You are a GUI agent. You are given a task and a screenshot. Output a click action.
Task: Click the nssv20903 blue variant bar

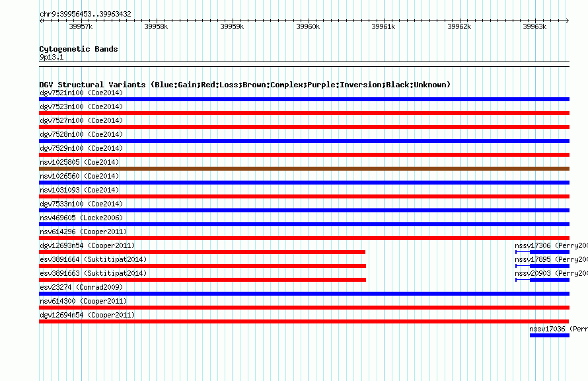[x=550, y=280]
